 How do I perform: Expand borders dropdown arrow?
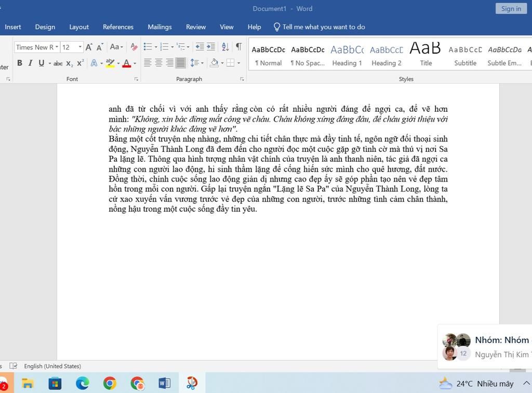click(x=238, y=63)
